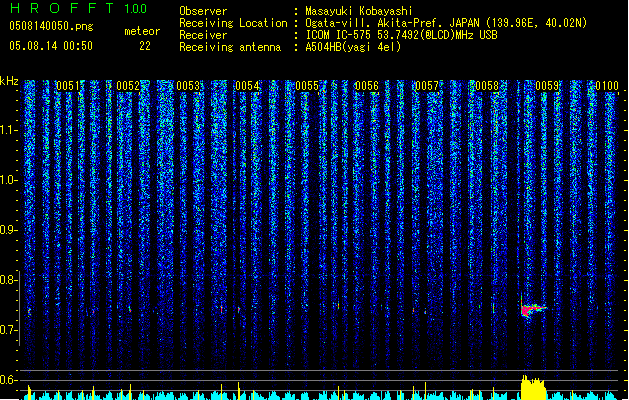Click the 0100 time marker

pyautogui.click(x=607, y=85)
